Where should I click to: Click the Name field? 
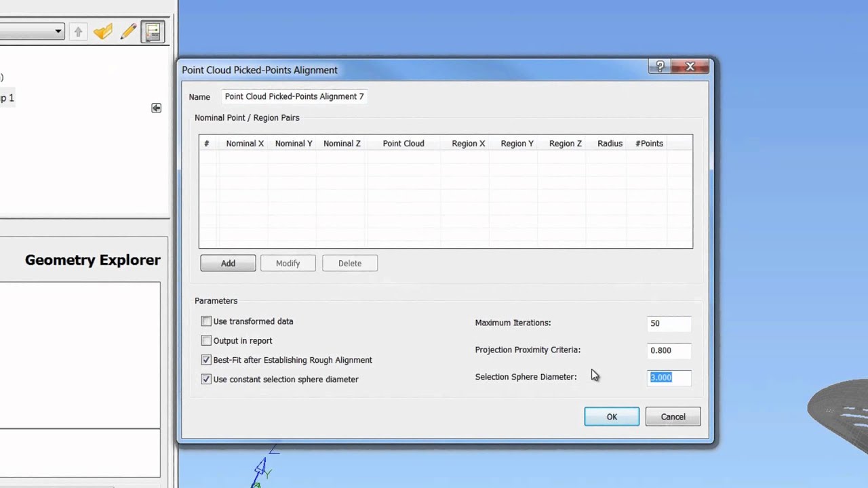[294, 96]
